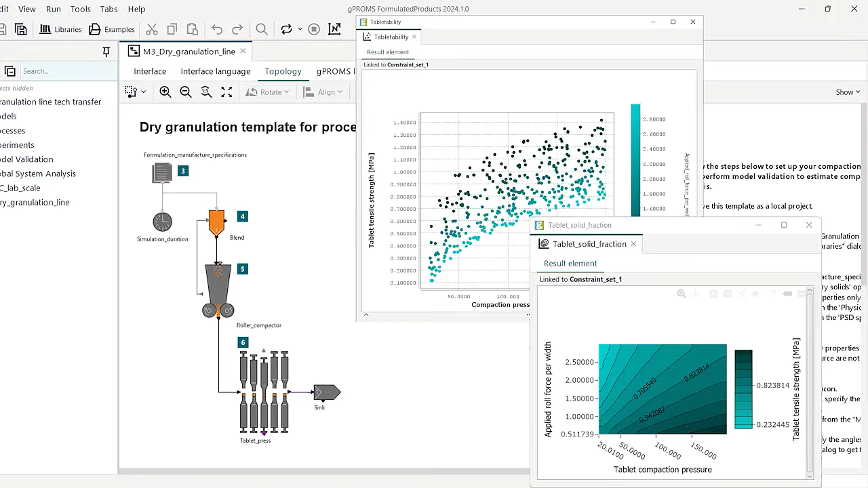Image resolution: width=868 pixels, height=488 pixels.
Task: Select the ry_granulation_line tree entry
Action: [x=35, y=202]
